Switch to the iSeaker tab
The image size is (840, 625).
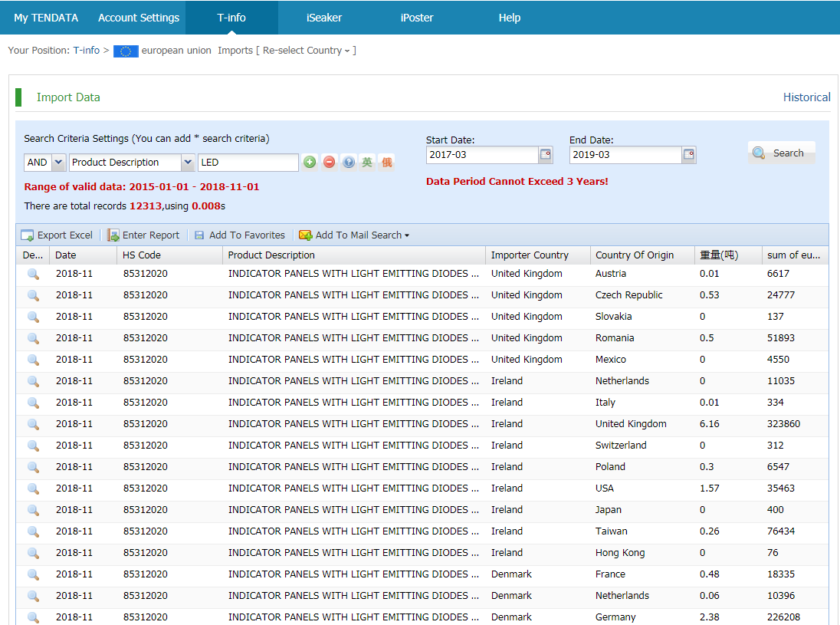tap(324, 18)
